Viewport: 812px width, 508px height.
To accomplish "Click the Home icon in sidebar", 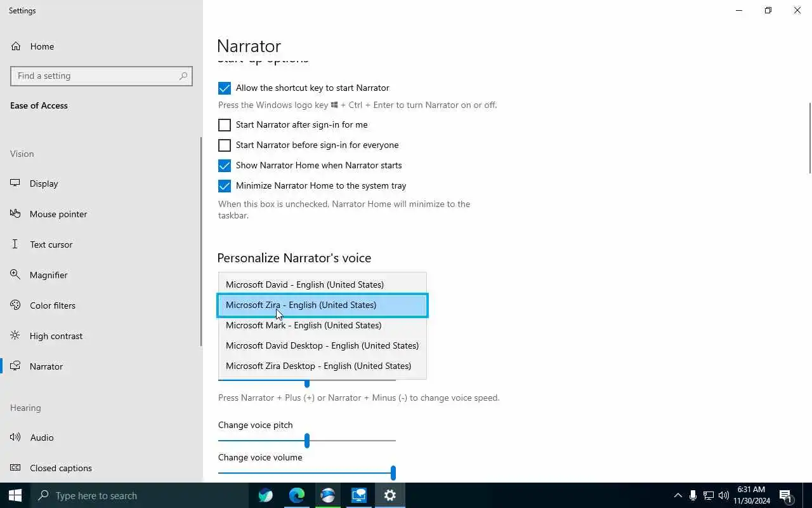I will click(16, 46).
